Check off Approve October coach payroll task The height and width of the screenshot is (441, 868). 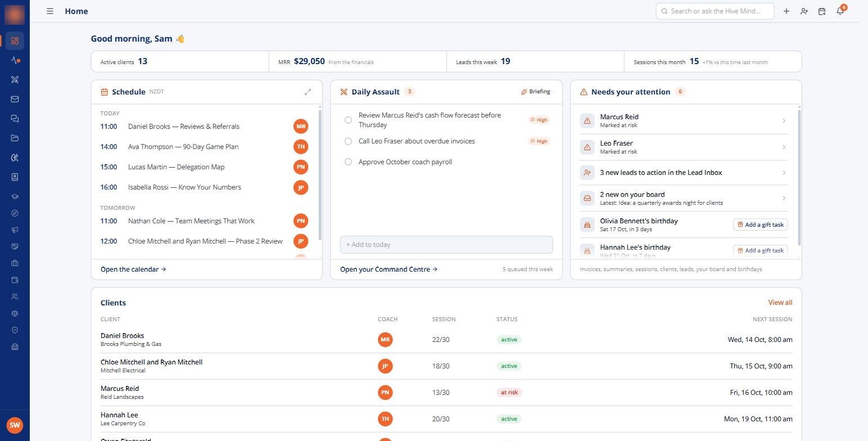[348, 162]
